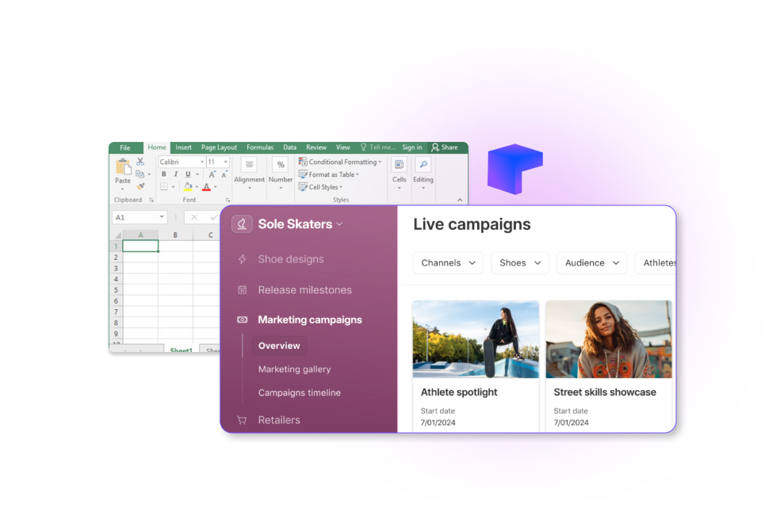Open the Audience filter dropdown
The height and width of the screenshot is (532, 784).
592,263
